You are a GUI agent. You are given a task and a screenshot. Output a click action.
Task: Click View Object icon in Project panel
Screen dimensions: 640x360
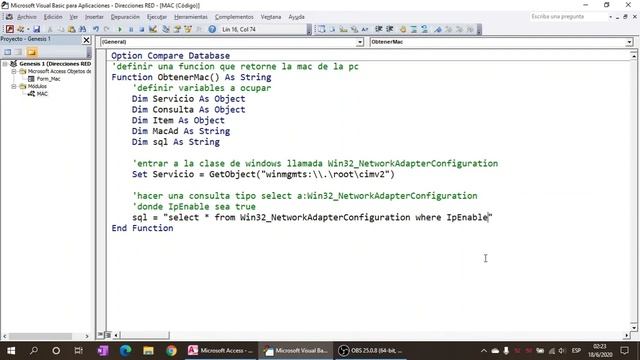coord(18,52)
